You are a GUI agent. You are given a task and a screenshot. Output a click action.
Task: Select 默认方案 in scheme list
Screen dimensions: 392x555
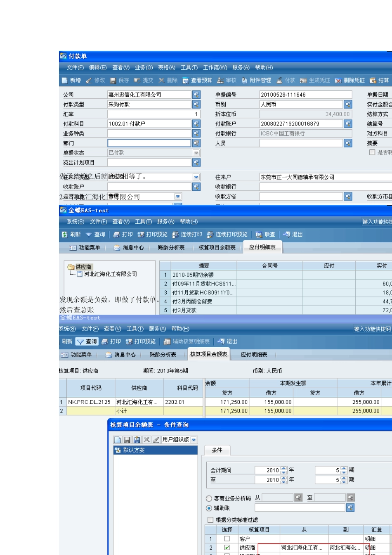point(156,450)
